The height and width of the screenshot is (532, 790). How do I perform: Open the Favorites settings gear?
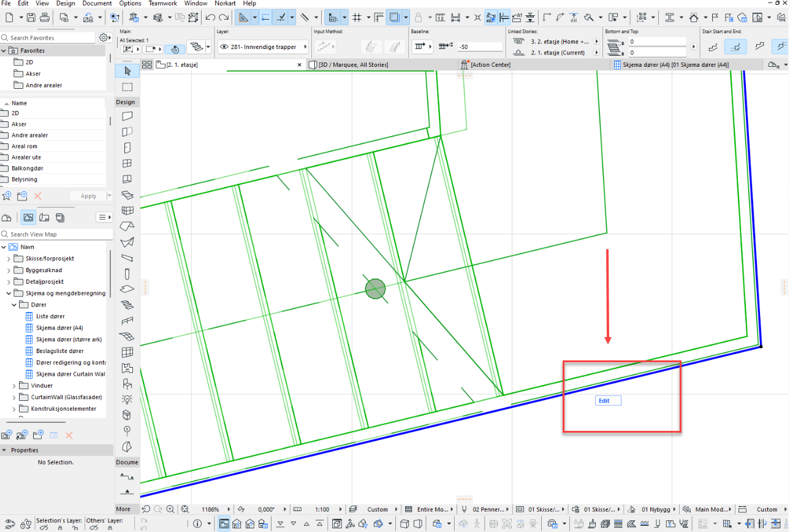point(104,38)
